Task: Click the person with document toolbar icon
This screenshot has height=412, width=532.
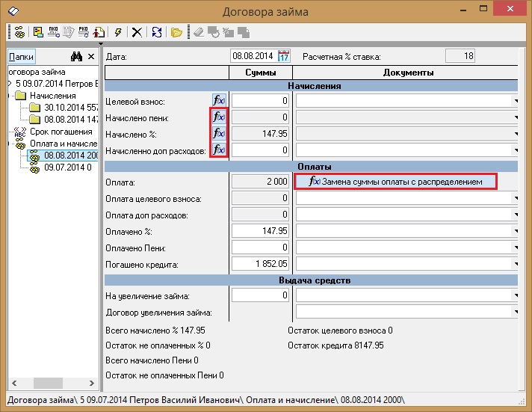Action: point(99,32)
